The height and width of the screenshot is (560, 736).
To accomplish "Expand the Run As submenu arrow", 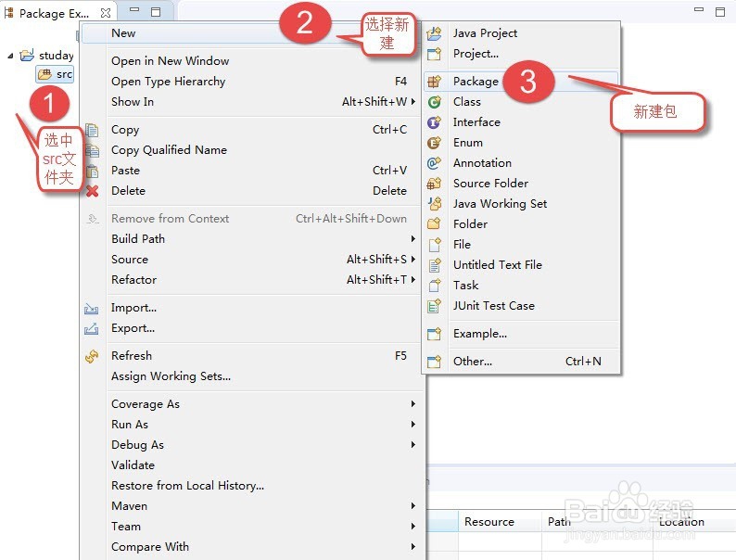I will click(x=413, y=425).
